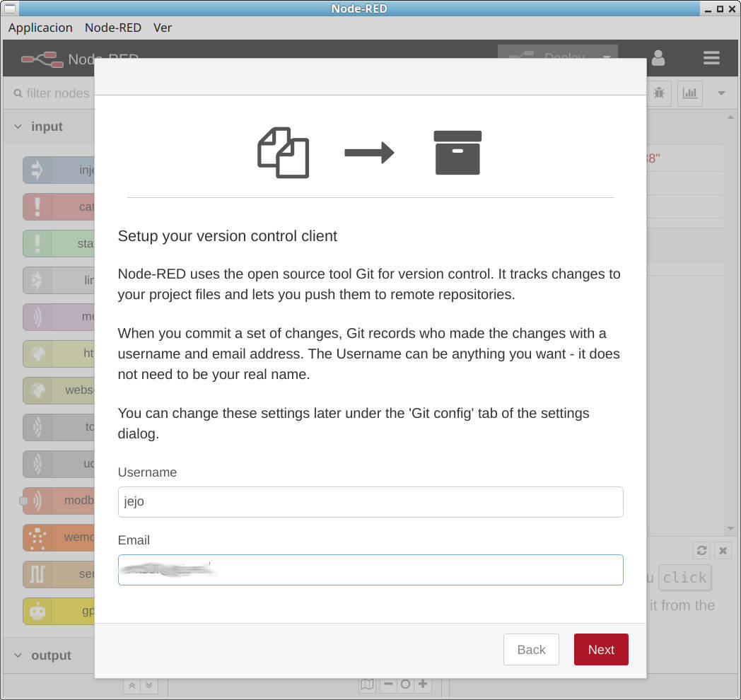Open the sidebar tabs dropdown arrow
Image resolution: width=741 pixels, height=700 pixels.
pos(721,93)
